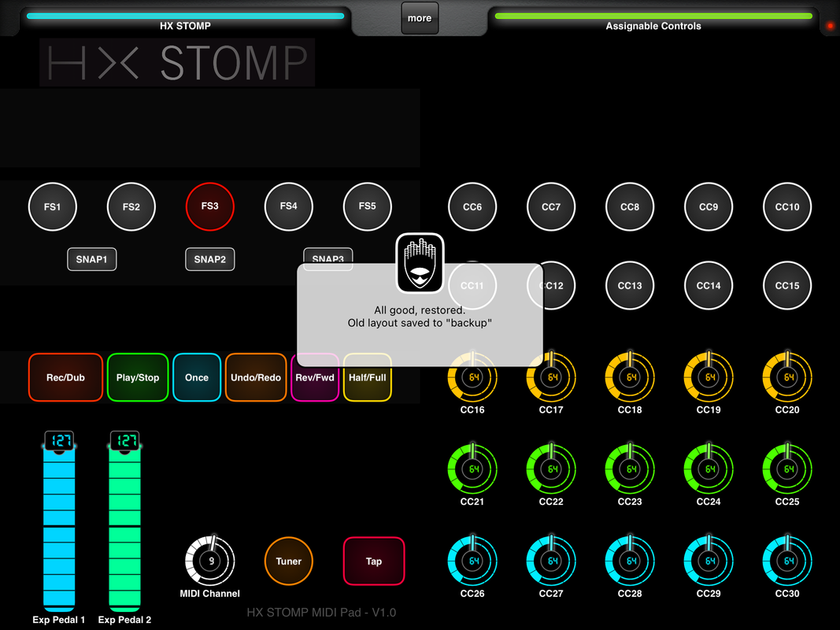Click the green CC24 knob
The image size is (840, 630).
709,469
